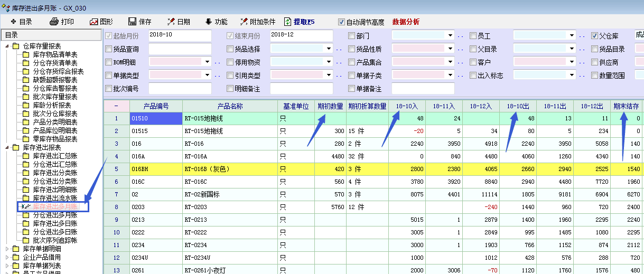Click the 数据分析 red link

(x=406, y=22)
